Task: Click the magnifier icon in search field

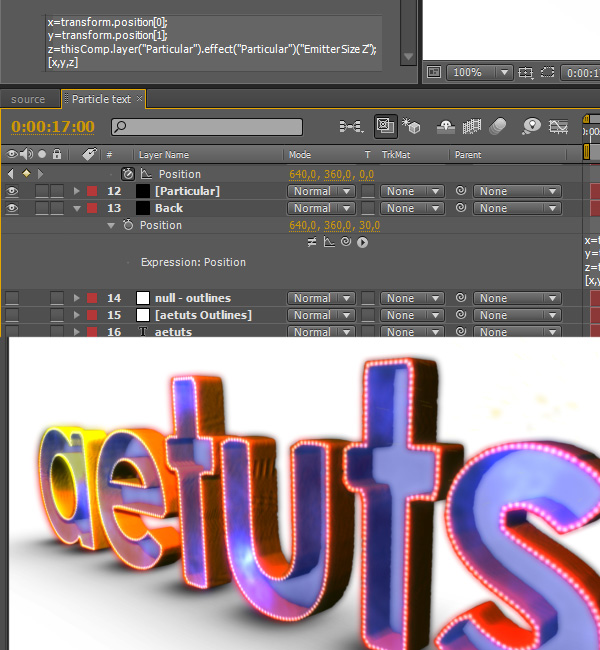Action: coord(121,126)
